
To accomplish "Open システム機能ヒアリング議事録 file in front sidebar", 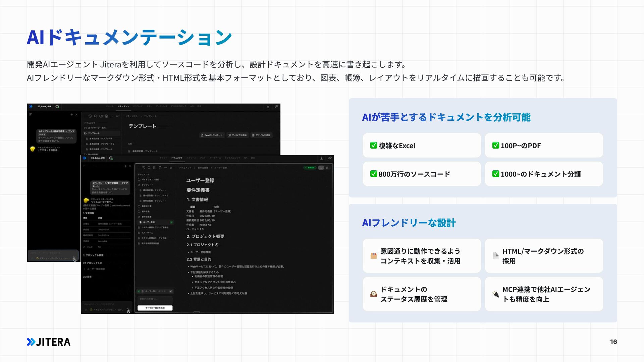I will 153,228.
